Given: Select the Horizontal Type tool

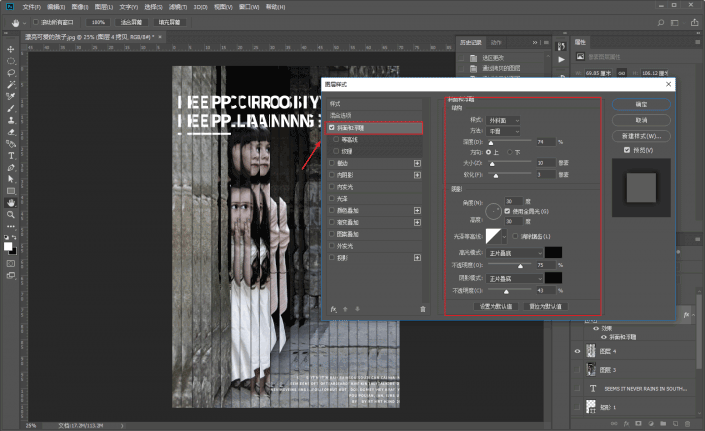Looking at the screenshot, I should pyautogui.click(x=11, y=156).
